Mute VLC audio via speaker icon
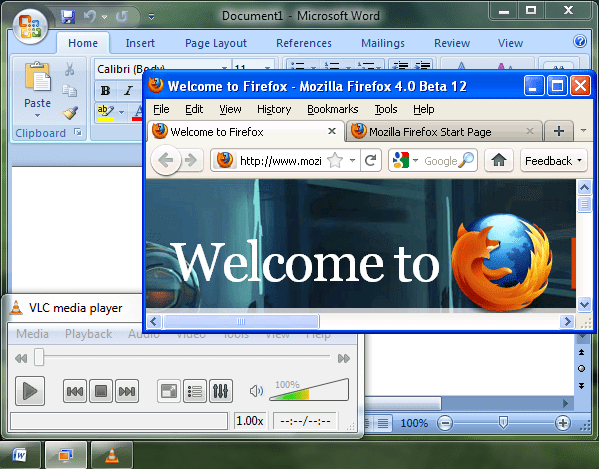This screenshot has height=469, width=599. coord(256,391)
